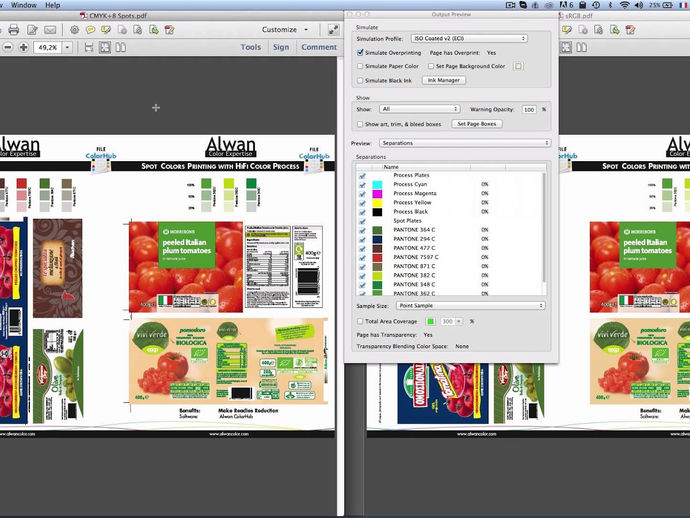Click the Email envelope icon
Image resolution: width=690 pixels, height=518 pixels.
50,30
